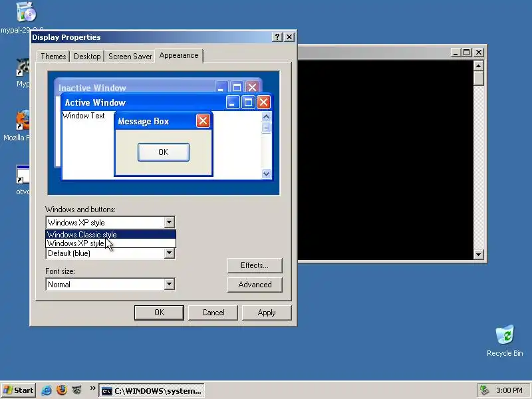Click OK in the preview Message Box
532x399 pixels.
pos(164,152)
